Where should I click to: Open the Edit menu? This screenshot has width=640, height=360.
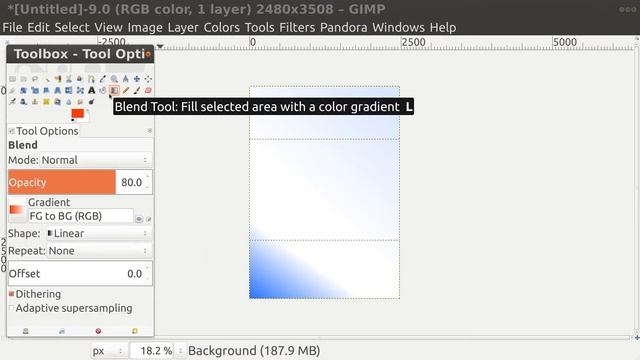pyautogui.click(x=38, y=27)
